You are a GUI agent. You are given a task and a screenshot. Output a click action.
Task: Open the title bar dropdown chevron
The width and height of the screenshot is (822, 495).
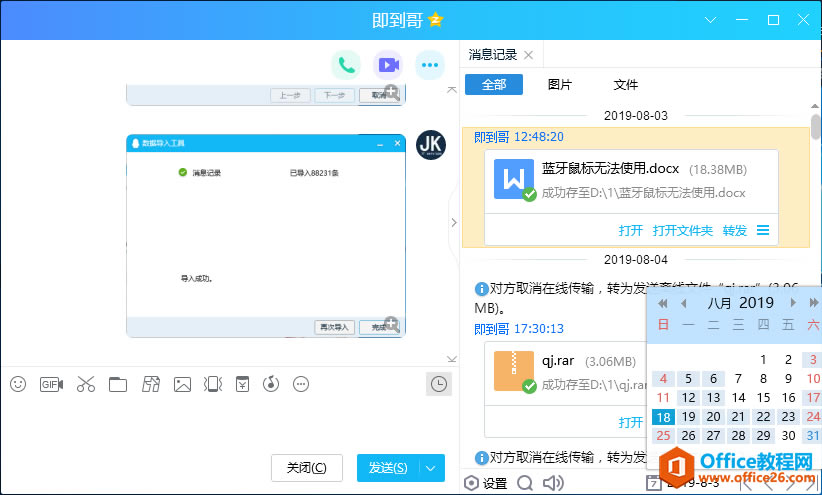(710, 20)
